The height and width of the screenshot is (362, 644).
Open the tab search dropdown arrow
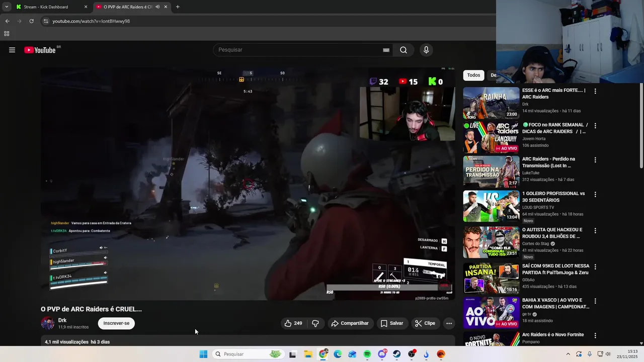tap(6, 7)
